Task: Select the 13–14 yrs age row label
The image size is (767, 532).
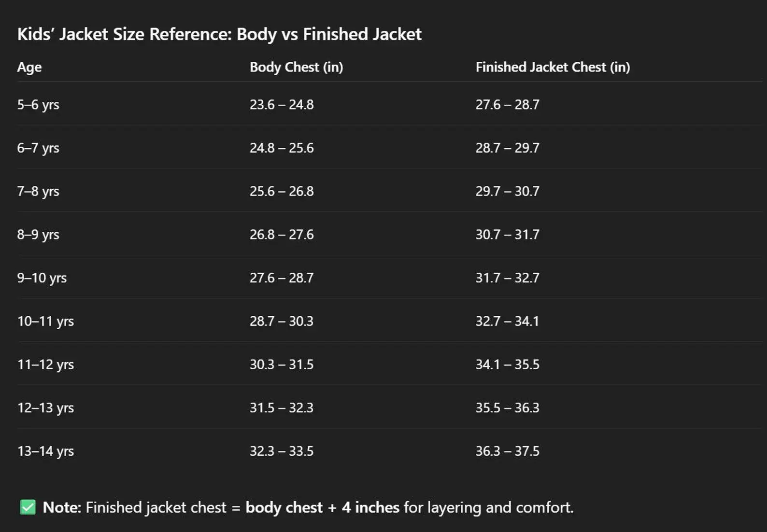Action: pyautogui.click(x=45, y=451)
